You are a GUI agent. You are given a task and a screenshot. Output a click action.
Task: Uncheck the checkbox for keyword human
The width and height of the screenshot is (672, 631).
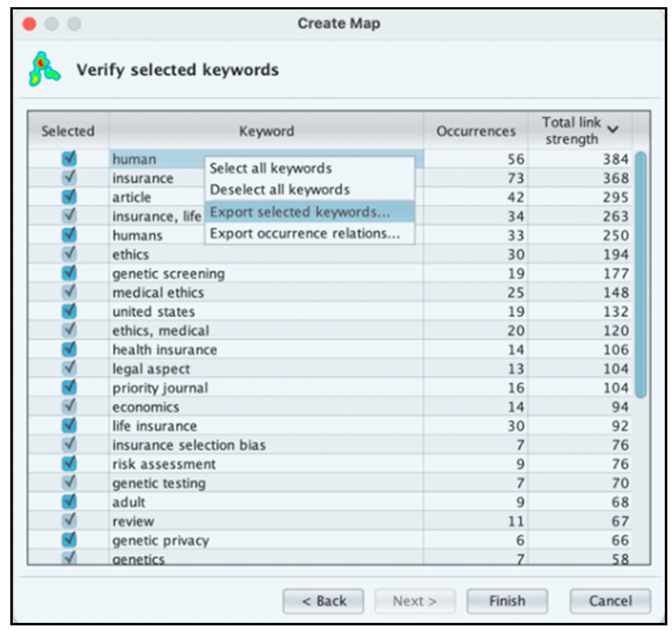[69, 159]
